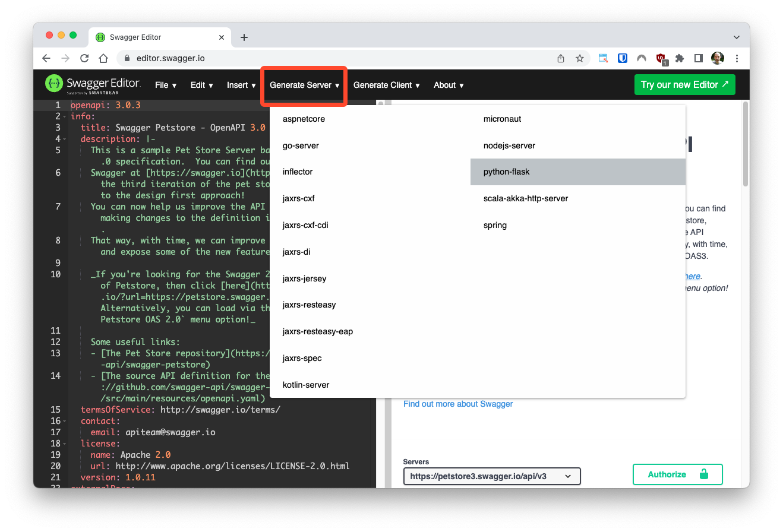Image resolution: width=783 pixels, height=532 pixels.
Task: Bookmark this page with the star icon
Action: tap(580, 58)
